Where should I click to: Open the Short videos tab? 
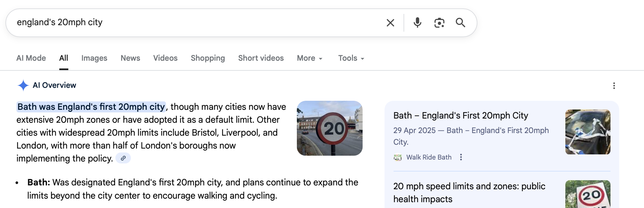pos(261,58)
